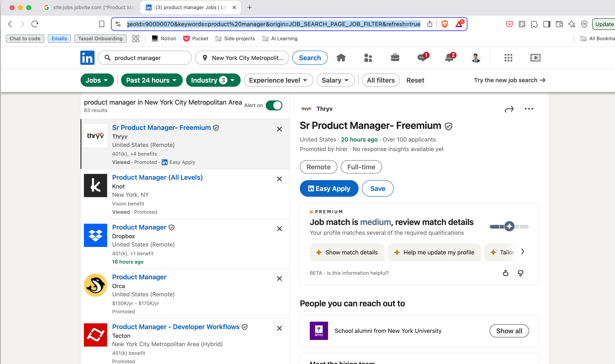Open the Experience level dropdown

[278, 80]
